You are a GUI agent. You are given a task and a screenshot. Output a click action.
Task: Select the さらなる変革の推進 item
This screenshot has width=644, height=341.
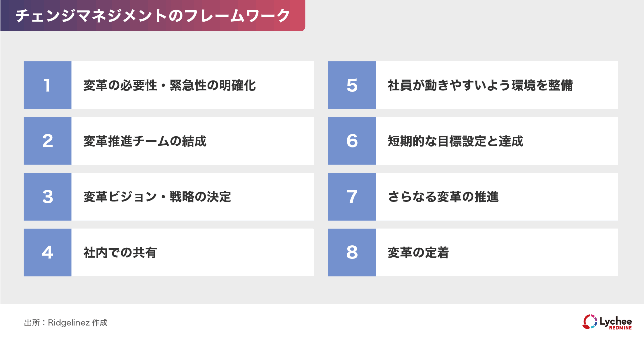(443, 197)
